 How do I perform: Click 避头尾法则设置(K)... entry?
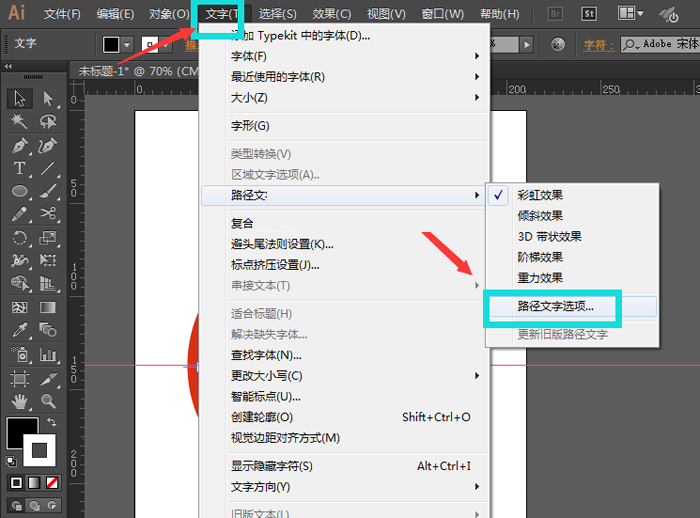(x=344, y=244)
